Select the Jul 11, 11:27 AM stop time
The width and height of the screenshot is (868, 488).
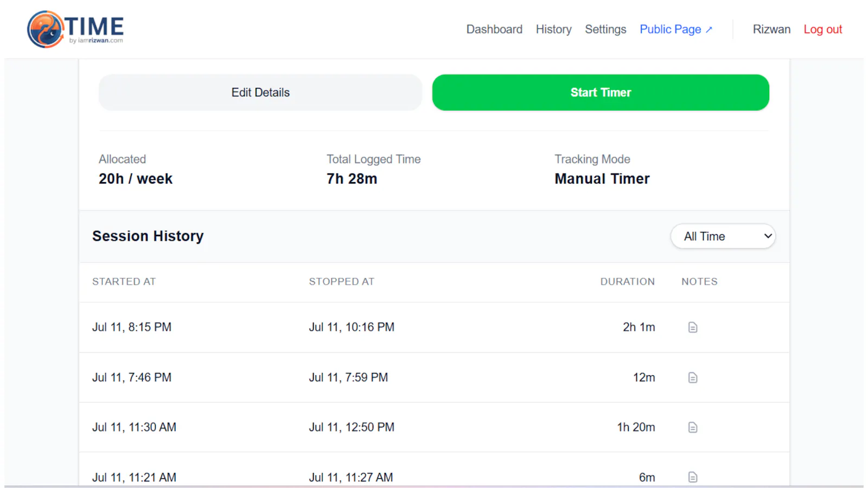(351, 477)
